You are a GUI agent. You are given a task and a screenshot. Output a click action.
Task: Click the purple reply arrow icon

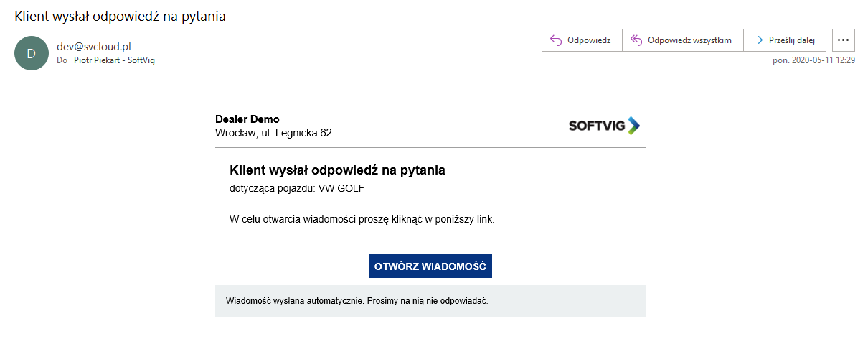555,40
